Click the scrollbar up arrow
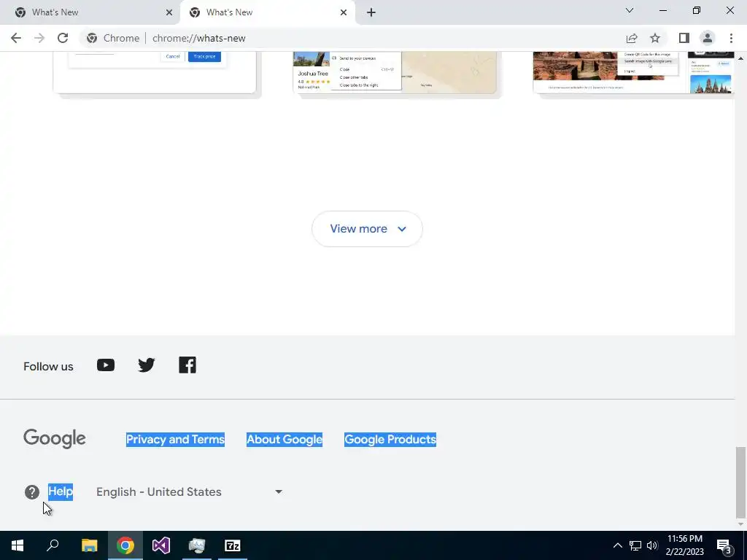 tap(740, 58)
